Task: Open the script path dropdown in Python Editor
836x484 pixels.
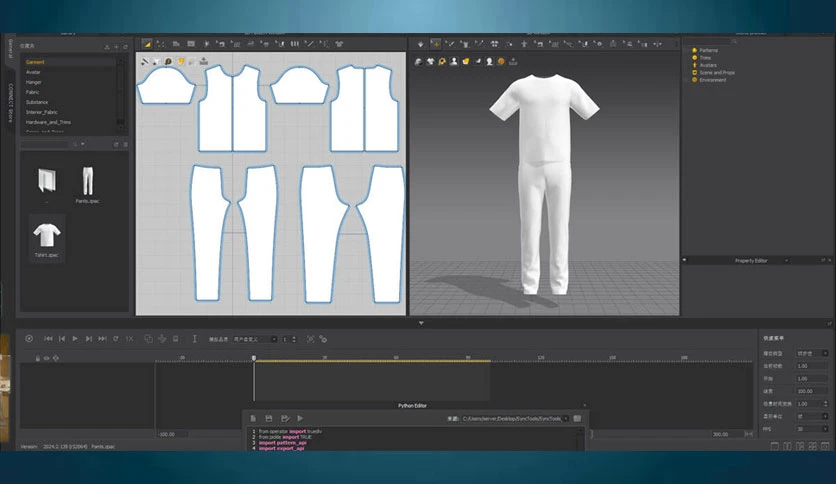Action: click(566, 418)
